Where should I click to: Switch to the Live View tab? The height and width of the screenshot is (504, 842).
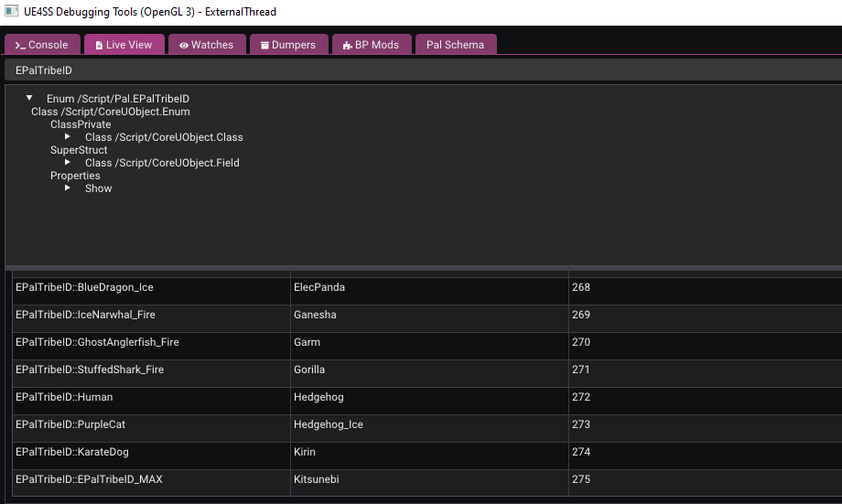(x=124, y=45)
